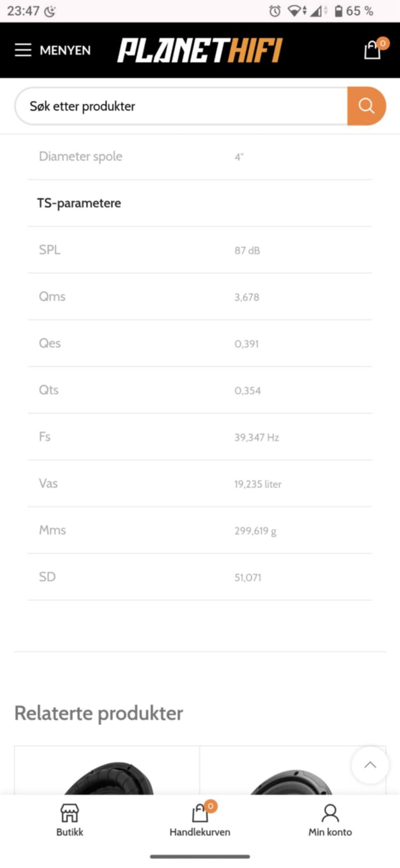
Task: Tap the orange cart count badge in header
Action: (x=382, y=43)
